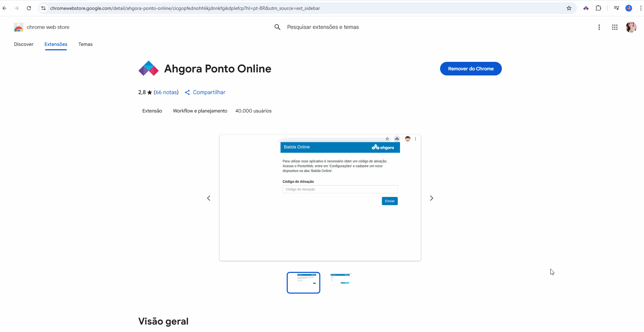Open the Extensions puzzle icon
This screenshot has width=644, height=332.
[x=599, y=8]
